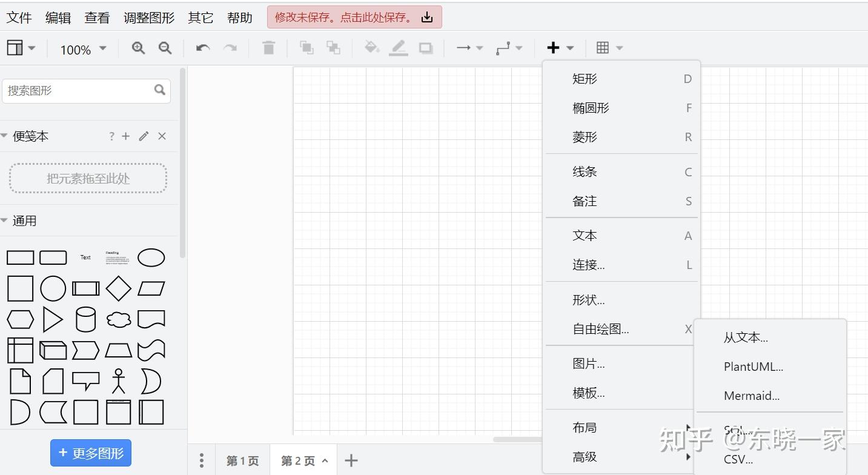Choose Mermaid... from the submenu
The image size is (868, 475).
[x=752, y=396]
